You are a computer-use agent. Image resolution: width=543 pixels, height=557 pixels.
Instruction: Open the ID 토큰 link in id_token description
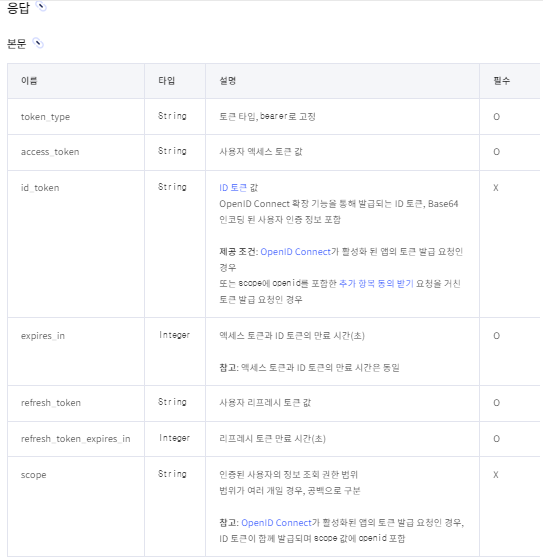233,188
